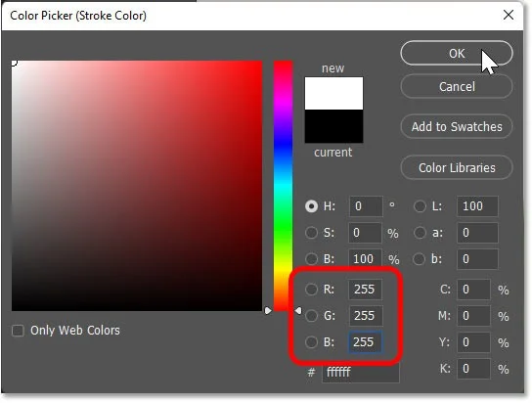The height and width of the screenshot is (403, 532).
Task: Select the Lab a radio button
Action: coord(420,233)
